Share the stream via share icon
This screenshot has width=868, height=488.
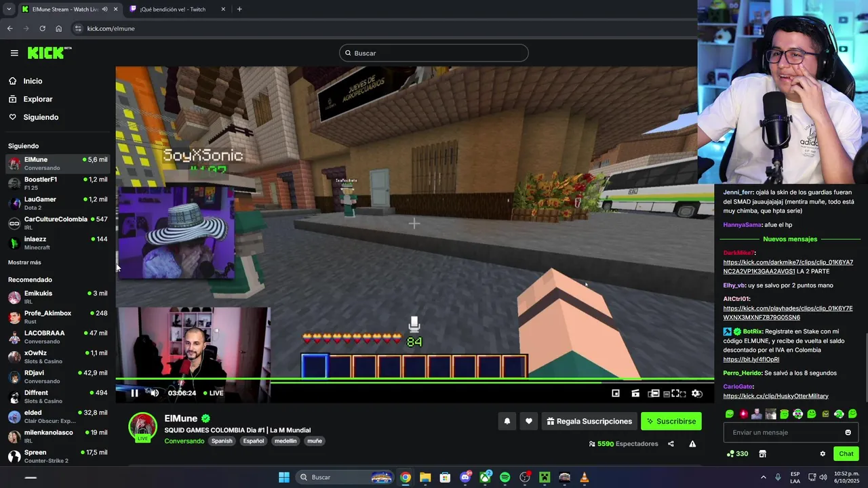tap(671, 444)
